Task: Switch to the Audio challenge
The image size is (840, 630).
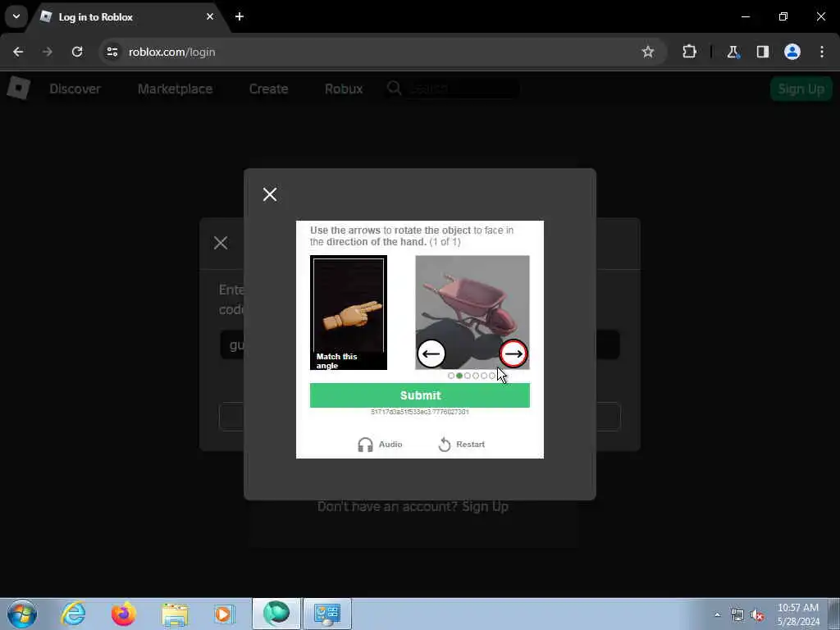Action: pyautogui.click(x=380, y=444)
